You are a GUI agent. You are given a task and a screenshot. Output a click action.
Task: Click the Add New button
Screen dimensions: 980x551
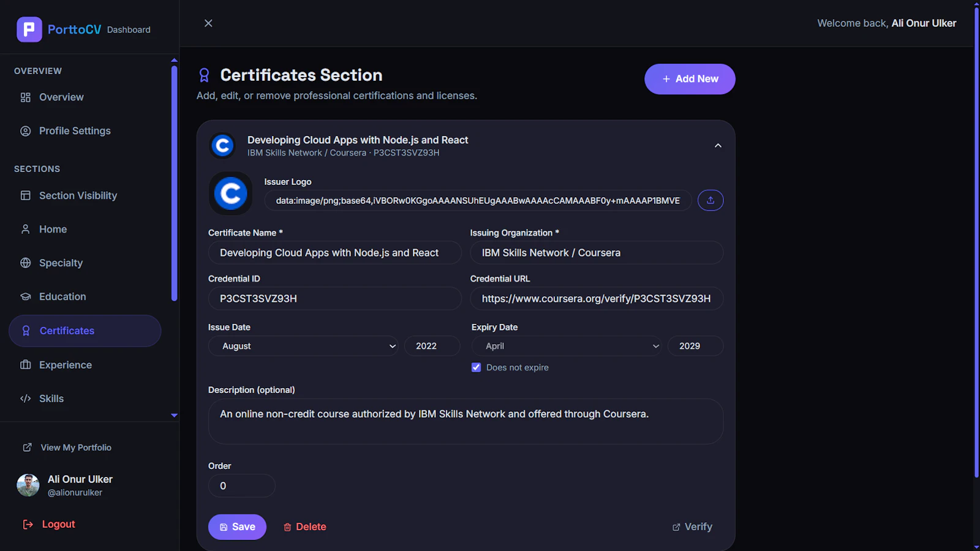(x=690, y=79)
